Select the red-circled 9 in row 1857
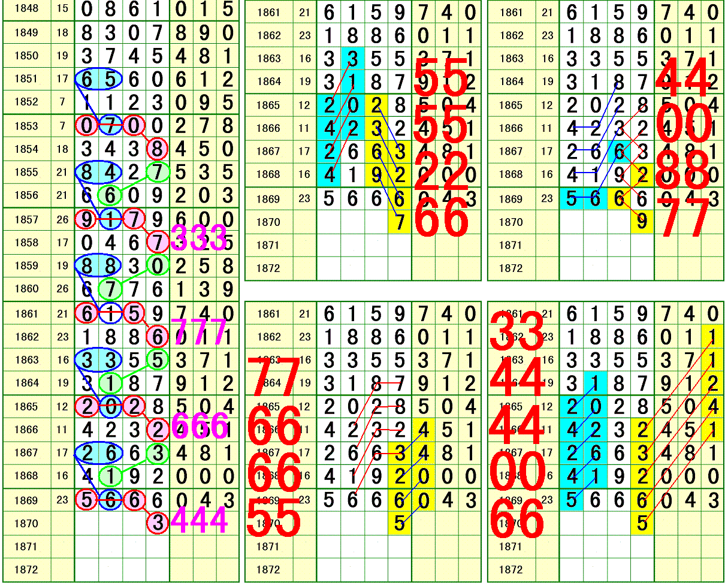 (x=87, y=219)
